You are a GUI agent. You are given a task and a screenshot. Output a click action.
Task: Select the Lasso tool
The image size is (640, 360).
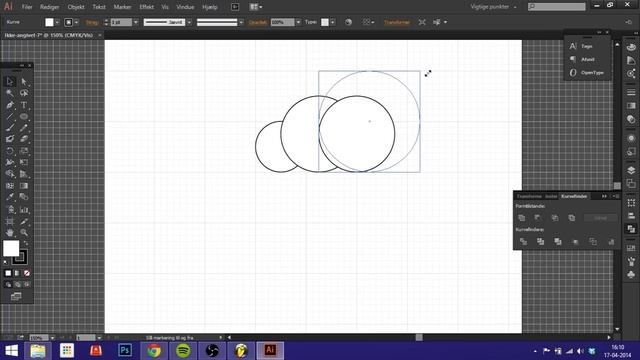click(24, 93)
